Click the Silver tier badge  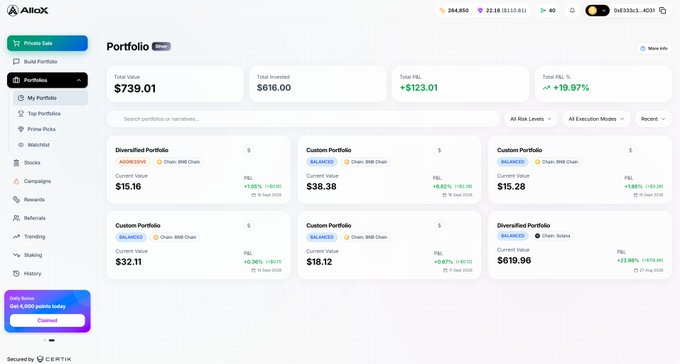(x=161, y=46)
